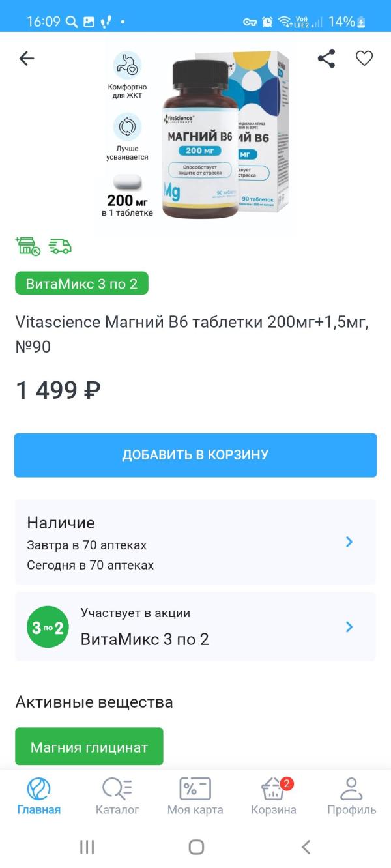Switch to Профиль tab
This screenshot has width=391, height=868.
tap(351, 796)
